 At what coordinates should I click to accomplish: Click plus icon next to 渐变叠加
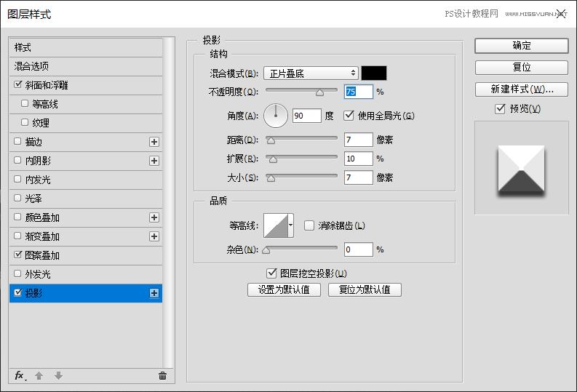[x=154, y=236]
